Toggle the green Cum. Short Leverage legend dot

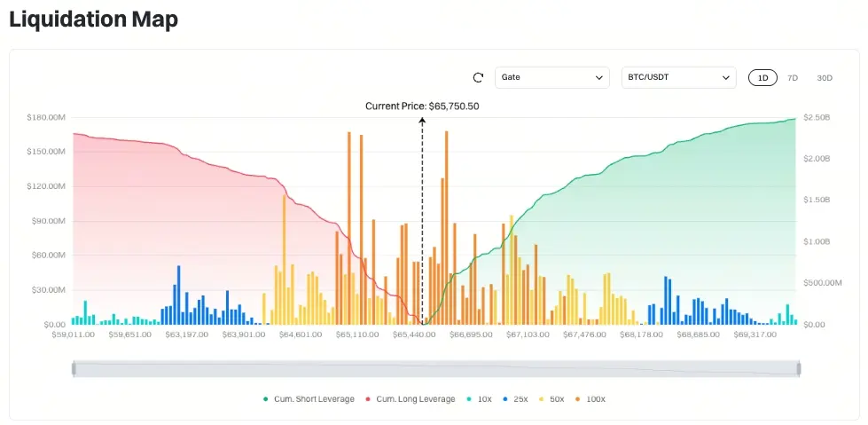[x=266, y=399]
